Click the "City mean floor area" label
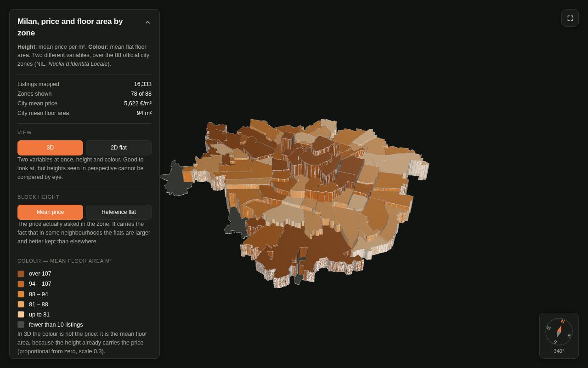 pyautogui.click(x=43, y=113)
